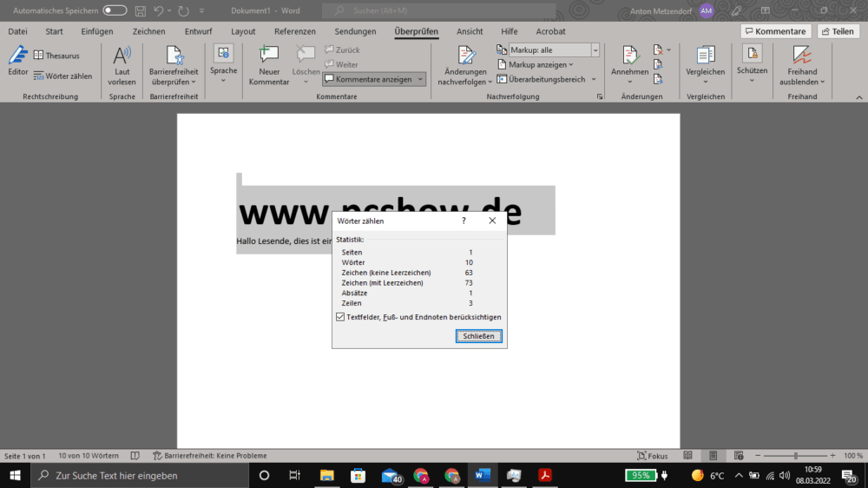
Task: Open Adobe Acrobat from taskbar
Action: pyautogui.click(x=545, y=475)
